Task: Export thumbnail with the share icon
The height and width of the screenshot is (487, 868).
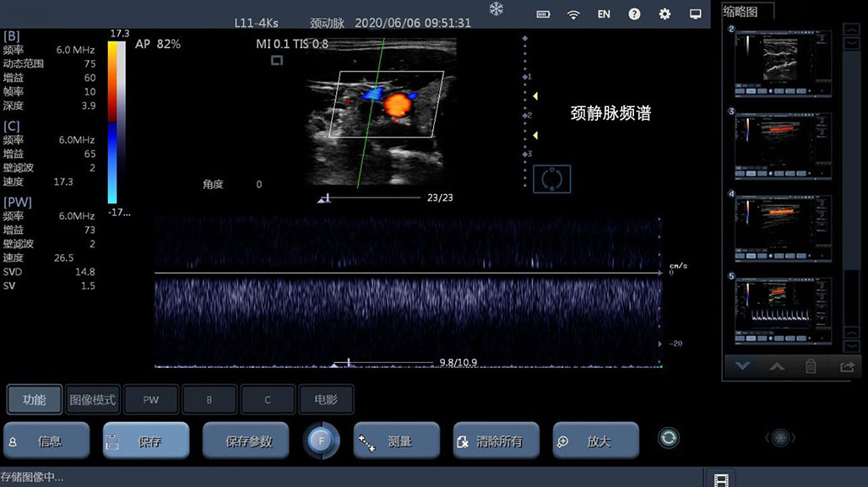Action: pos(846,366)
